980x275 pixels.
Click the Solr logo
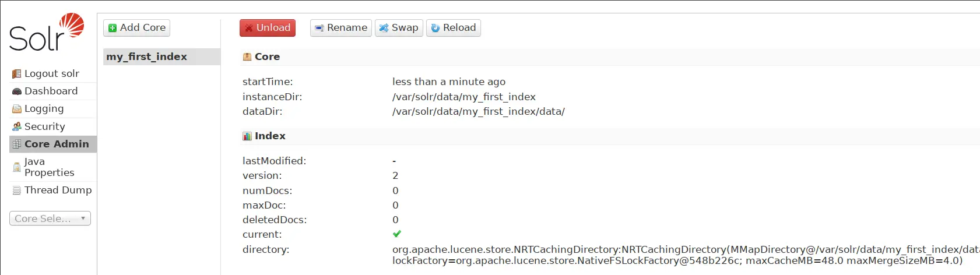(x=47, y=33)
